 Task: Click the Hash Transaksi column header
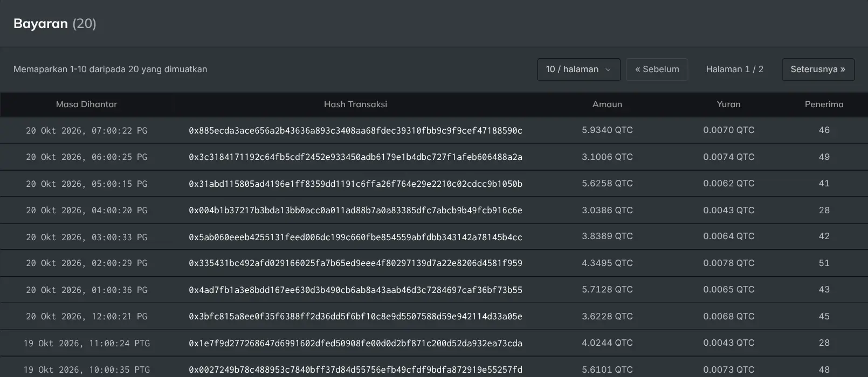(355, 104)
